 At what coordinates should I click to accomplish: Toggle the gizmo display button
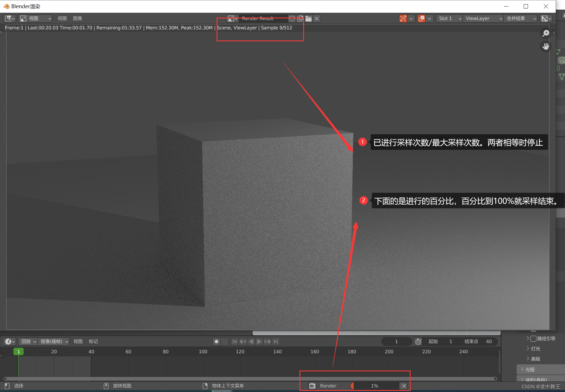point(403,19)
